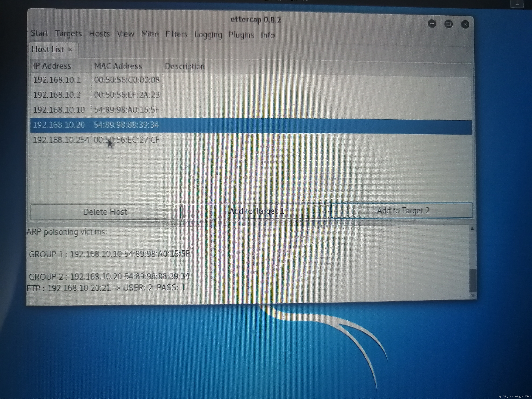Image resolution: width=532 pixels, height=399 pixels.
Task: Open the Filters menu
Action: [x=176, y=34]
